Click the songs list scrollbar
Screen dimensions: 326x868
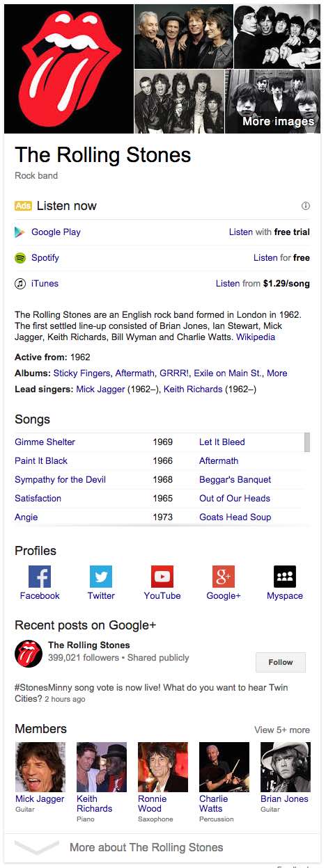[x=307, y=442]
